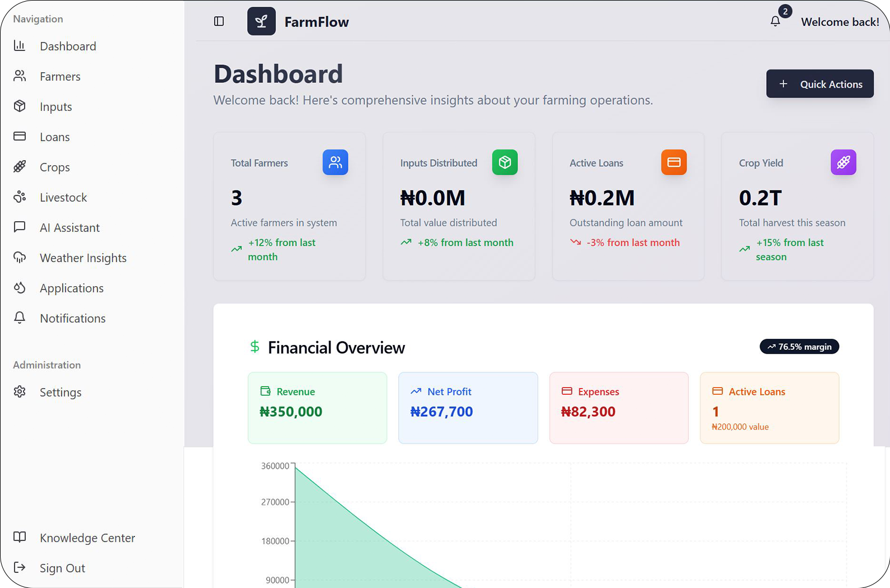
Task: Click the green Inputs Distributed cube icon
Action: point(505,162)
